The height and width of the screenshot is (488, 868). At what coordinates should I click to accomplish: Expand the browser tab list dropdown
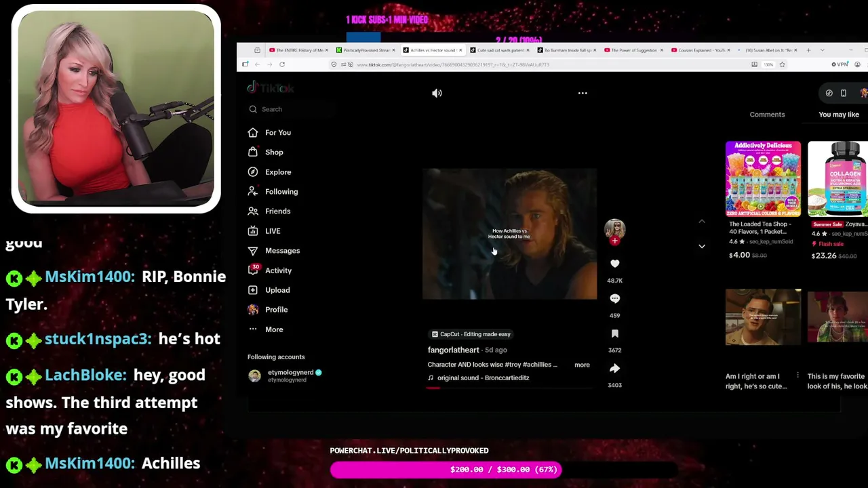click(822, 50)
